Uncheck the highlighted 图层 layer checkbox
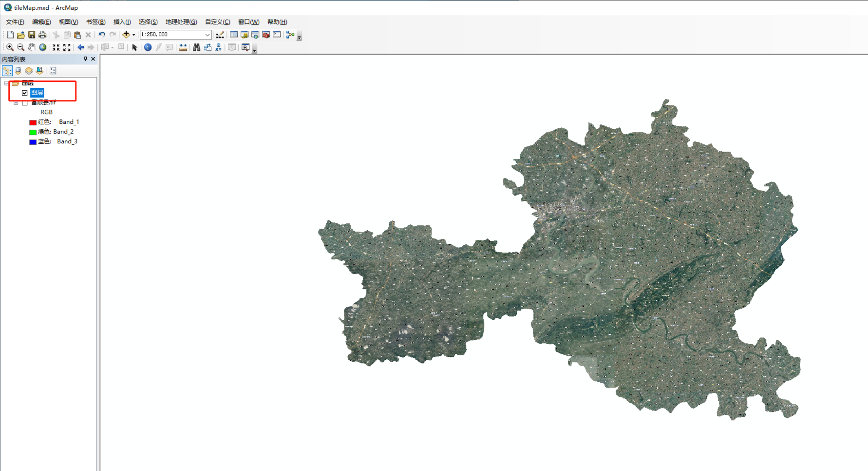The height and width of the screenshot is (471, 868). (x=25, y=93)
